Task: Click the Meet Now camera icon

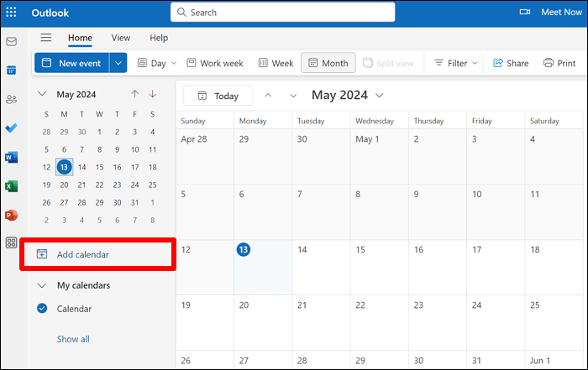Action: coord(525,13)
